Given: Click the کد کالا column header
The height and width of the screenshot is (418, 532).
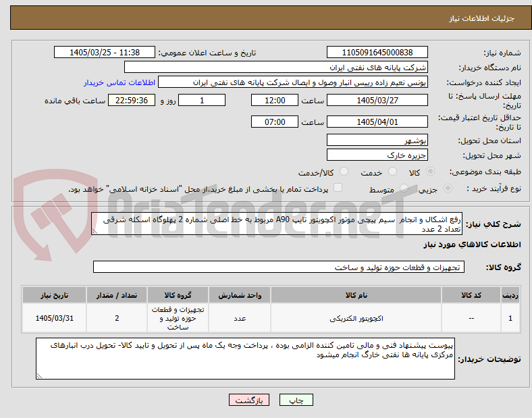Looking at the screenshot, I should (471, 295).
